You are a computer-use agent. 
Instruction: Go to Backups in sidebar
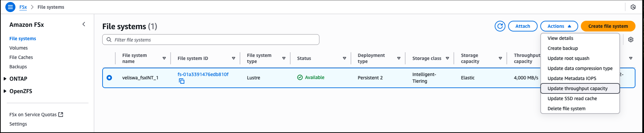pyautogui.click(x=18, y=67)
